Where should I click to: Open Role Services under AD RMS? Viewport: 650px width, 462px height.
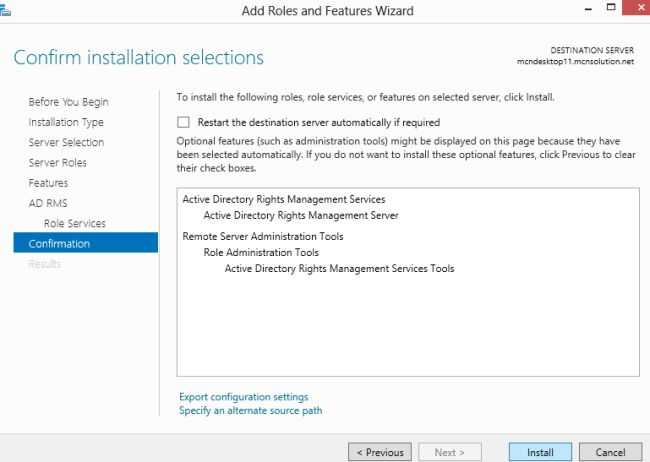click(x=74, y=223)
